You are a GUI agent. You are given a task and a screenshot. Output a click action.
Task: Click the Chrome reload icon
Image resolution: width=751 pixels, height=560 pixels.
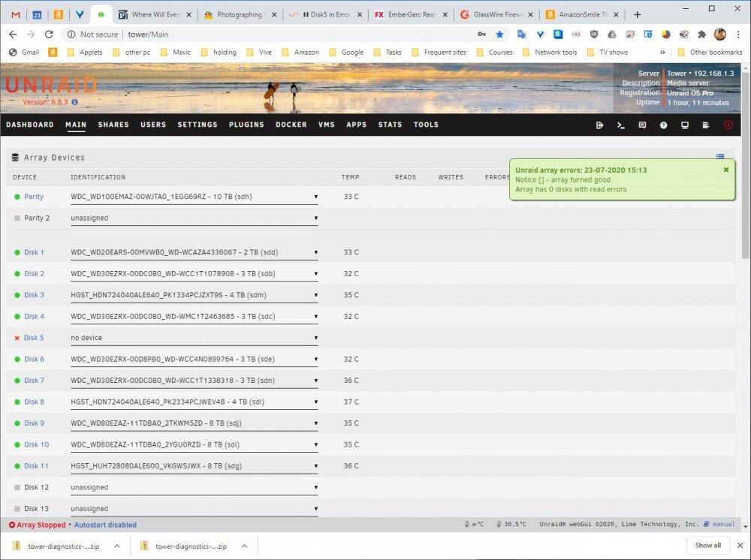click(49, 35)
